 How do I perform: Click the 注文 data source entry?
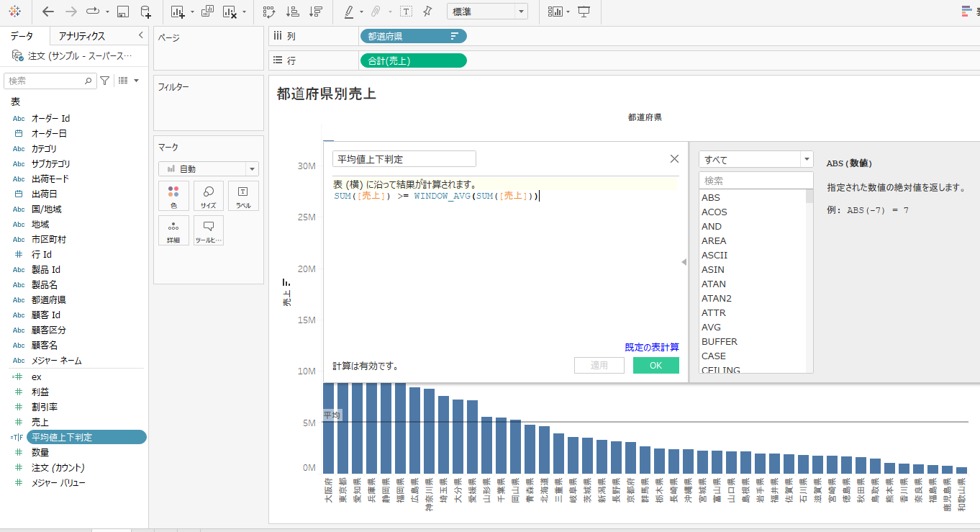(x=73, y=55)
